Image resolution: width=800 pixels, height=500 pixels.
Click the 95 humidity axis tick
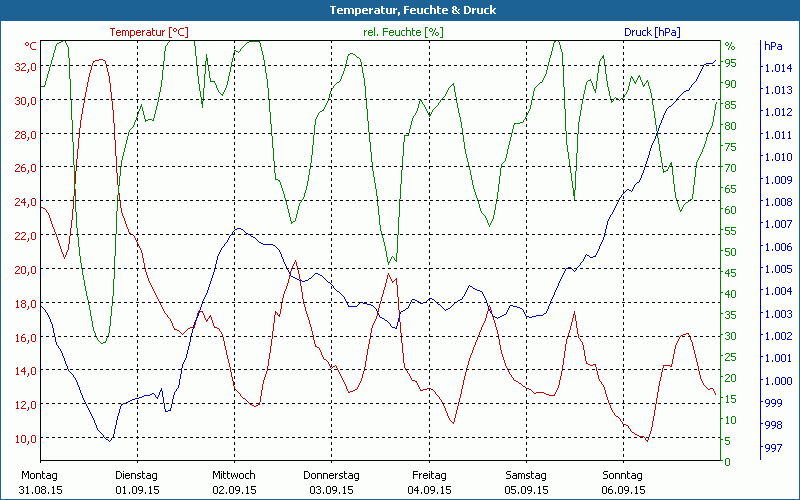[x=731, y=63]
